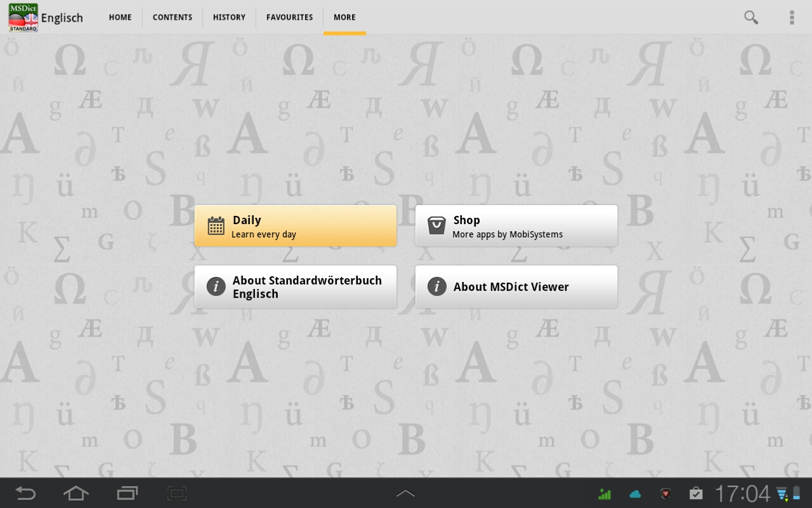Open Daily learn every day button
The image size is (812, 508).
(x=296, y=226)
